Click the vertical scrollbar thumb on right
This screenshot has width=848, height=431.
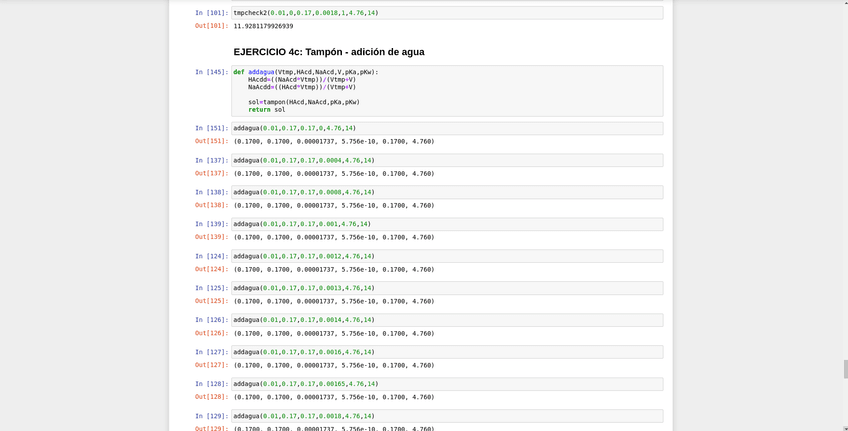(844, 368)
